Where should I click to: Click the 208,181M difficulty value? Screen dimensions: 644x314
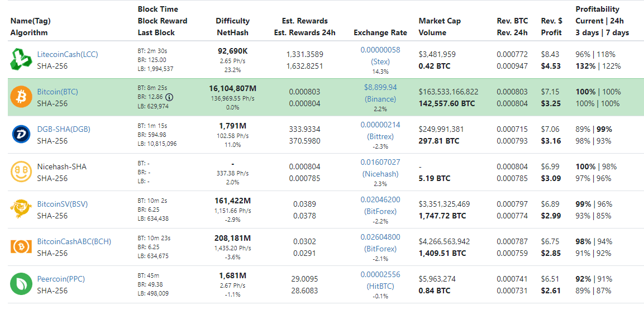(232, 237)
